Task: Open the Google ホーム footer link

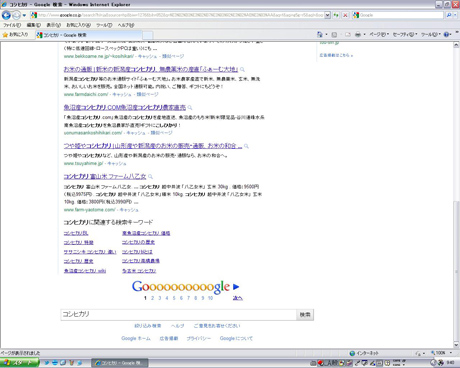Action: (136, 338)
